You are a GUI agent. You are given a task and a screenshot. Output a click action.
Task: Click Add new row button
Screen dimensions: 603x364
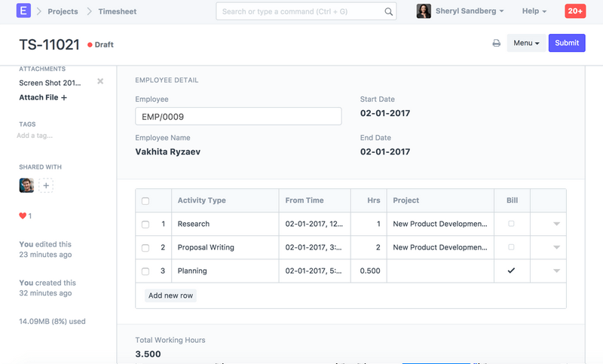pyautogui.click(x=170, y=295)
